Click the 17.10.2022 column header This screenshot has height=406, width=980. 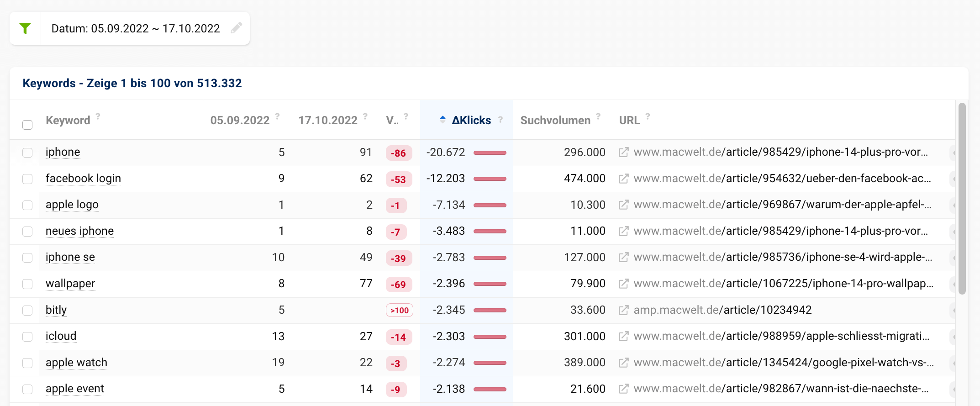pos(327,121)
